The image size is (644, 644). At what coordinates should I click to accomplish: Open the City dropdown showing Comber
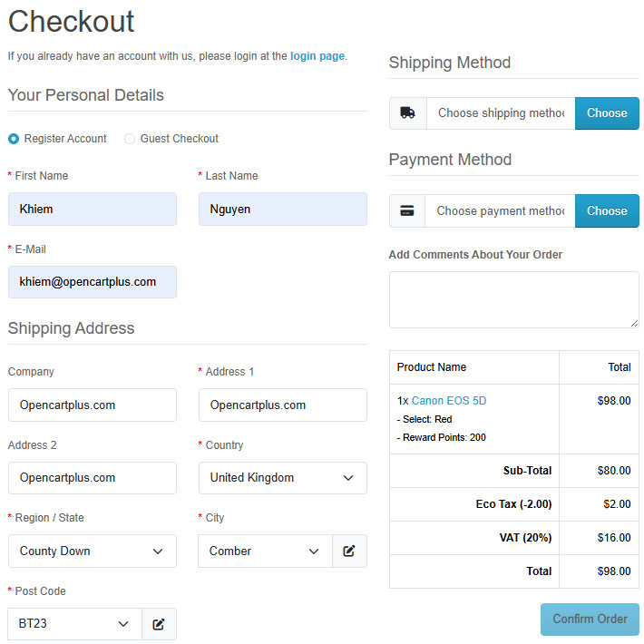tap(266, 551)
